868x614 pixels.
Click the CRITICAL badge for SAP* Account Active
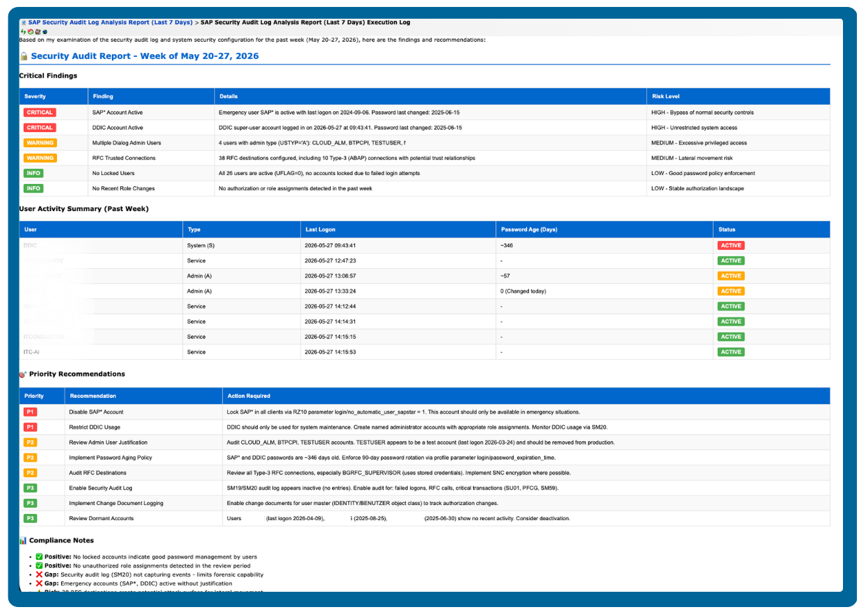click(x=39, y=113)
